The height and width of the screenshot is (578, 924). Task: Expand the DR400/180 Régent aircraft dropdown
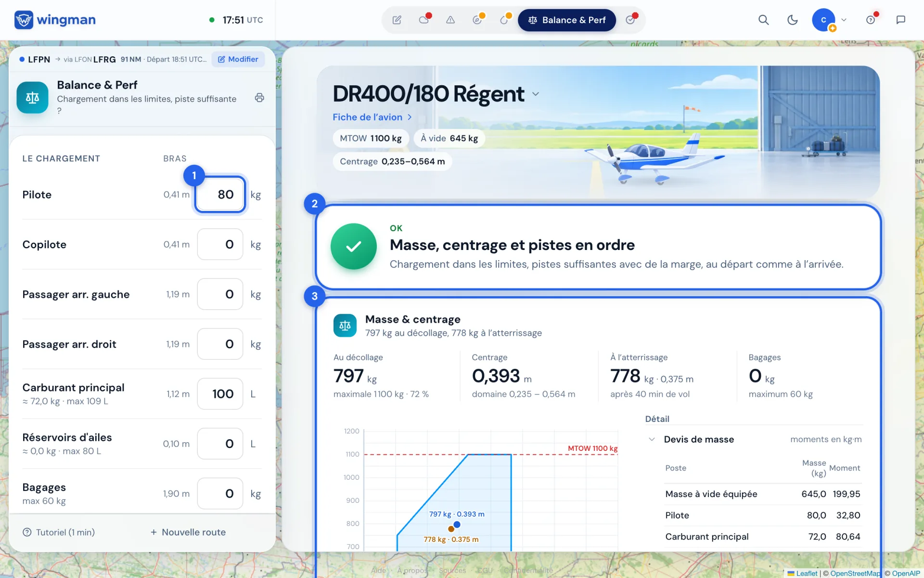tap(536, 94)
